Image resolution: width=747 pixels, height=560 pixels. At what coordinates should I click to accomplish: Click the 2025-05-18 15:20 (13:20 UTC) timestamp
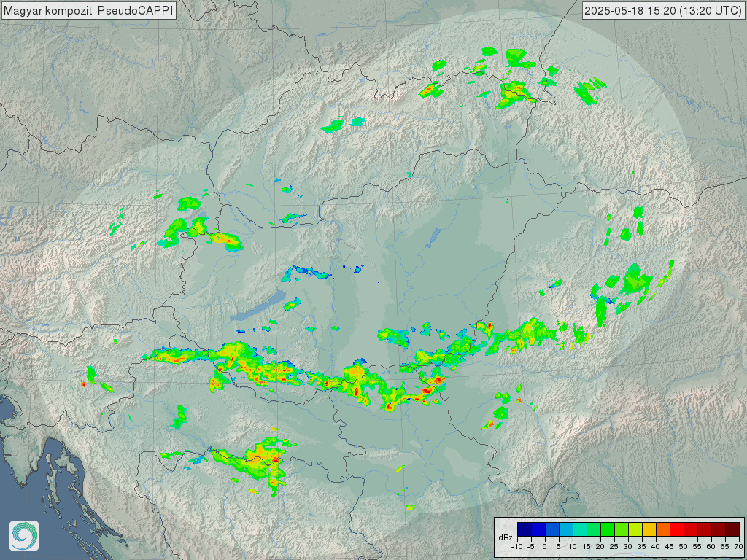coord(663,10)
